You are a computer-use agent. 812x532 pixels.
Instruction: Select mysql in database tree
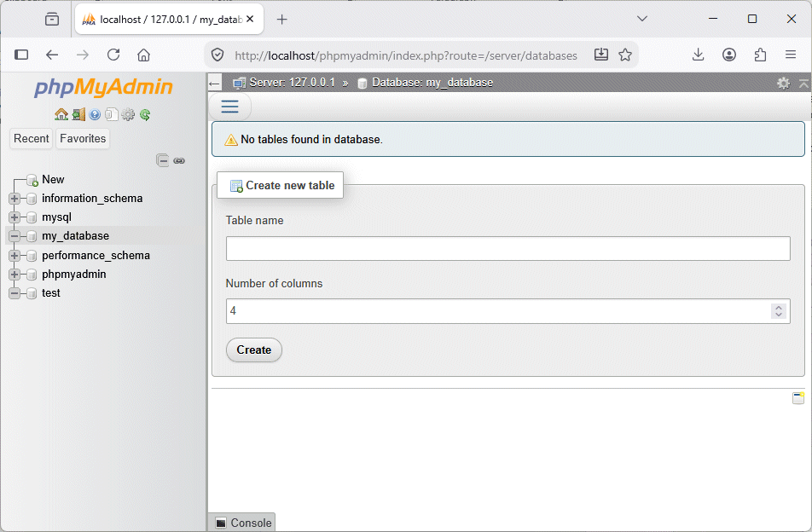[56, 217]
